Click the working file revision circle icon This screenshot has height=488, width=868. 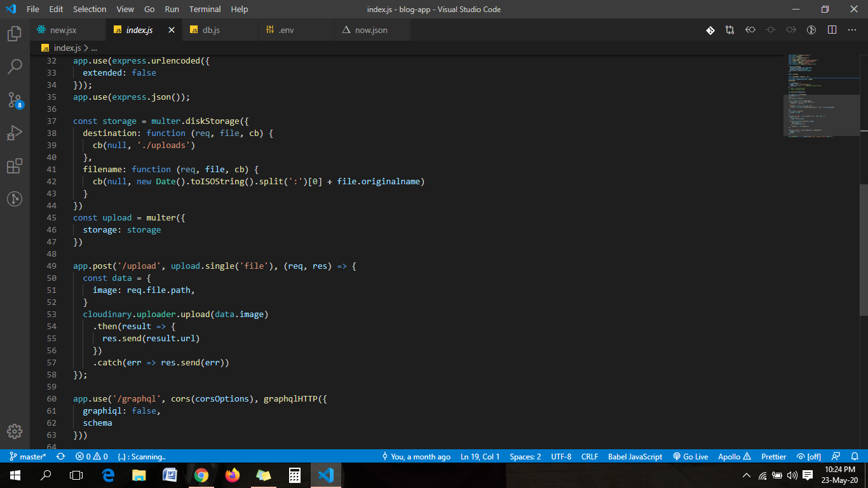click(x=771, y=30)
